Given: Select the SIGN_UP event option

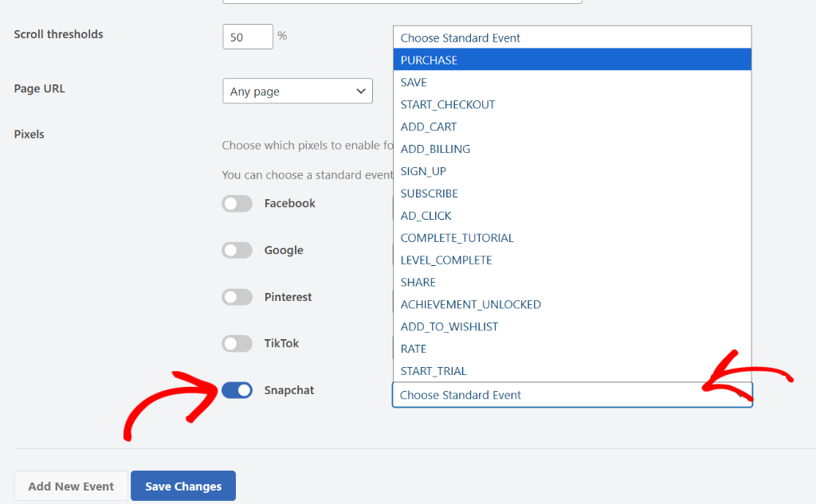Looking at the screenshot, I should click(x=423, y=171).
